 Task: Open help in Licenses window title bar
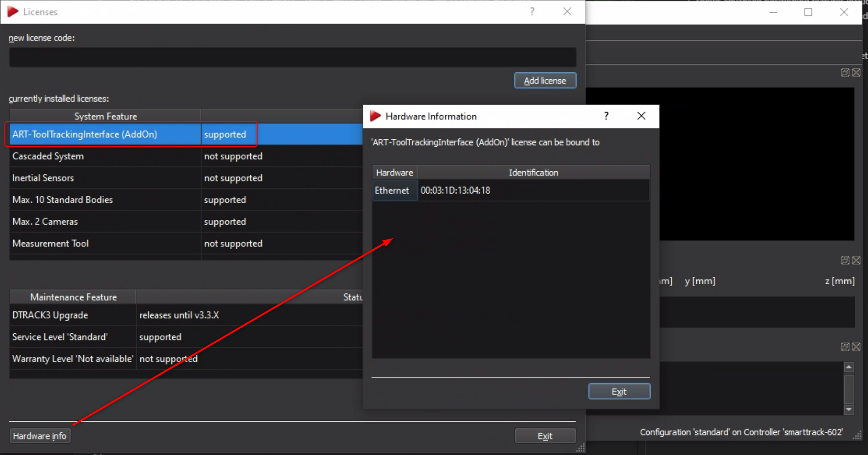(x=532, y=12)
